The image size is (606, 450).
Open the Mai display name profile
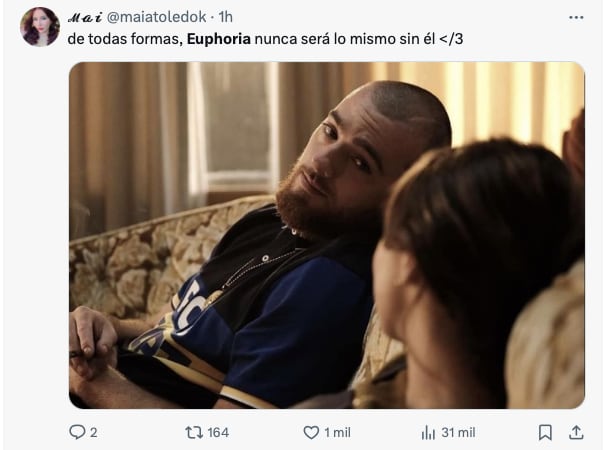(x=85, y=17)
